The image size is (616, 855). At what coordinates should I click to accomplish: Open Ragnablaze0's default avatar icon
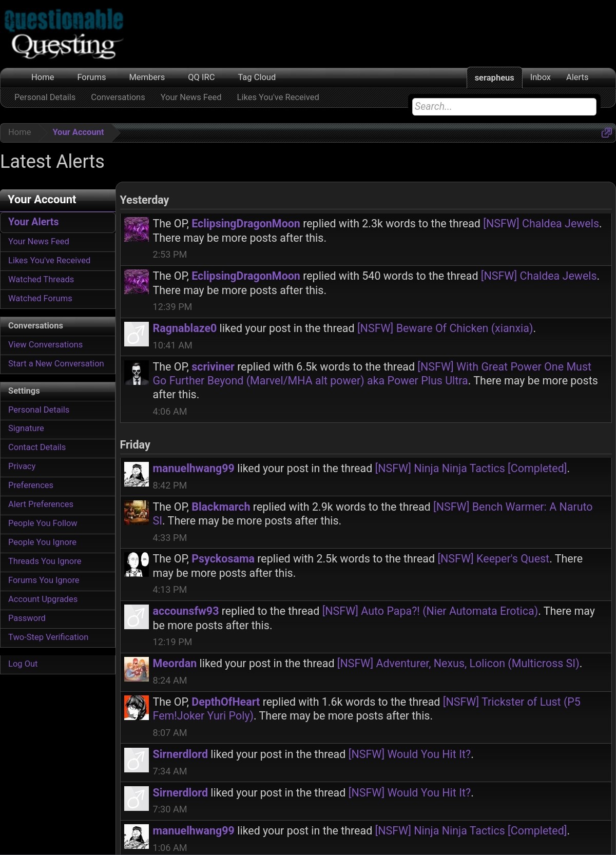[x=137, y=335]
